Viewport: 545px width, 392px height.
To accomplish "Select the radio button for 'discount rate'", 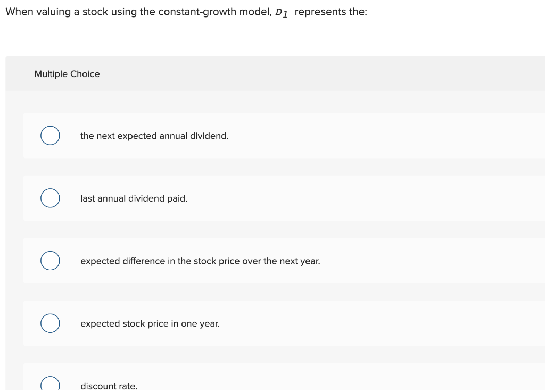I will 50,384.
